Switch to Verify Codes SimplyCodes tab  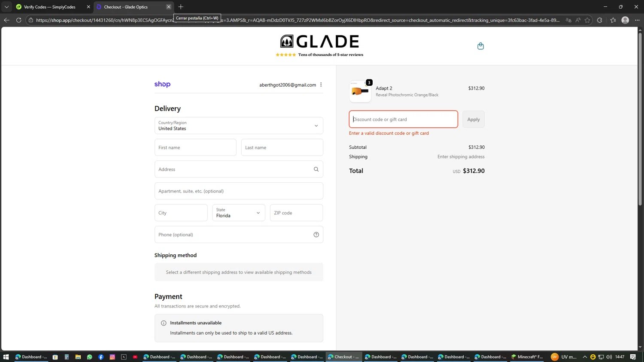[49, 7]
